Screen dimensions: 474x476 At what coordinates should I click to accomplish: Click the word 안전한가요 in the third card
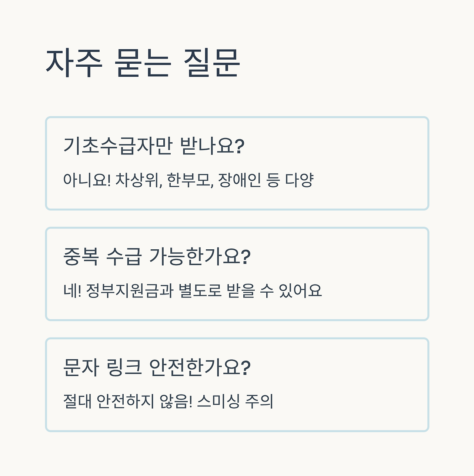click(x=200, y=367)
